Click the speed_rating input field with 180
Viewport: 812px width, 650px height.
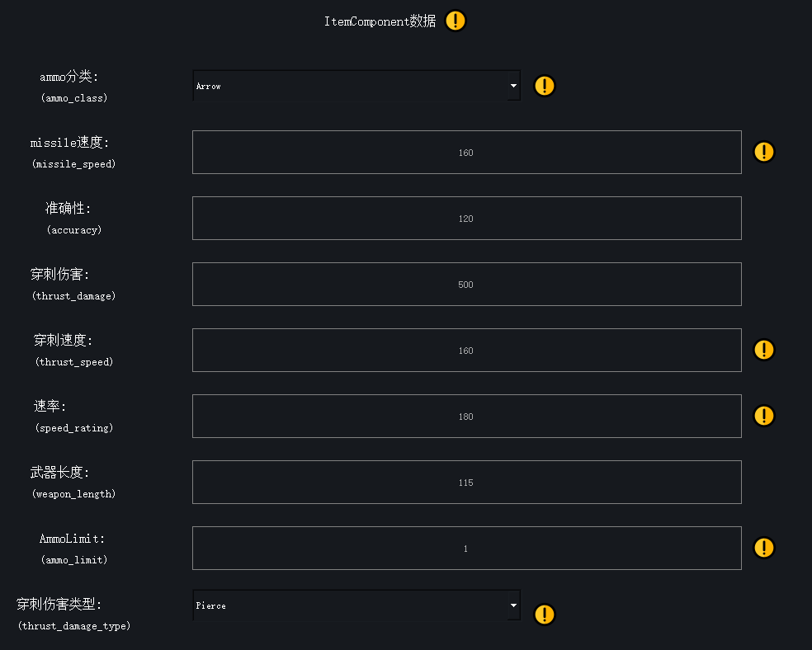tap(466, 416)
